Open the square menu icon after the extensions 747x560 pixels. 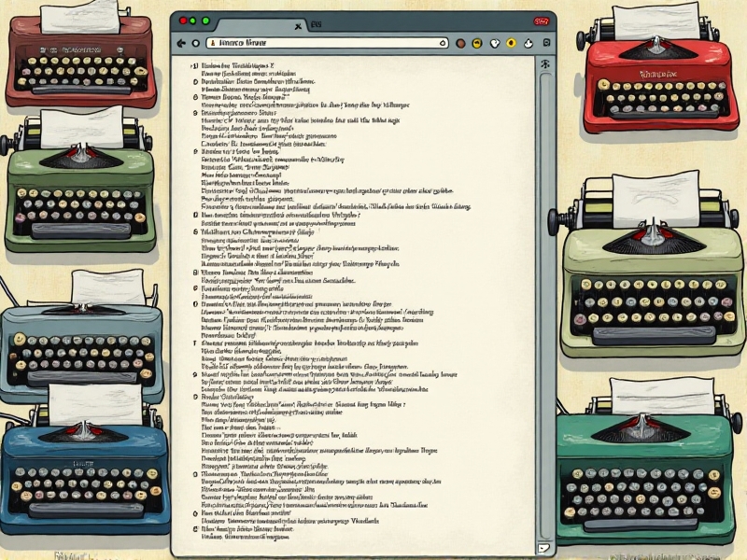pos(546,43)
